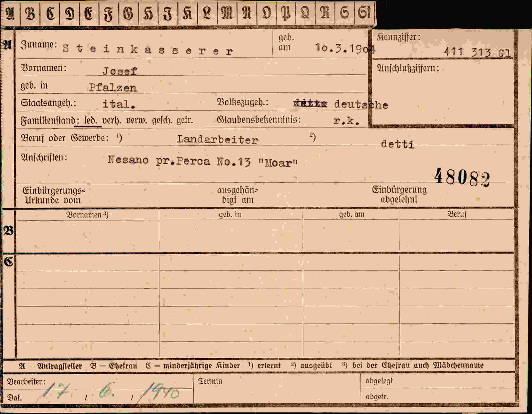Click the citizenship value ital.
This screenshot has width=532, height=414.
click(119, 104)
